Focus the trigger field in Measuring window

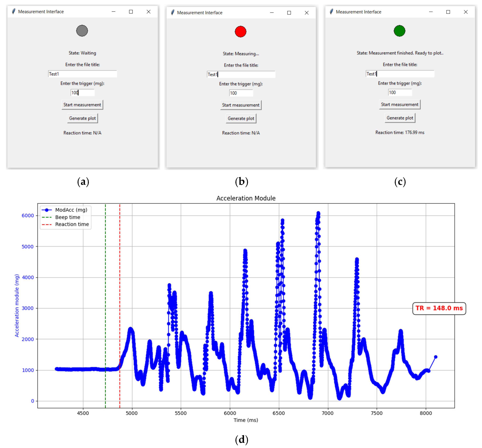(241, 93)
